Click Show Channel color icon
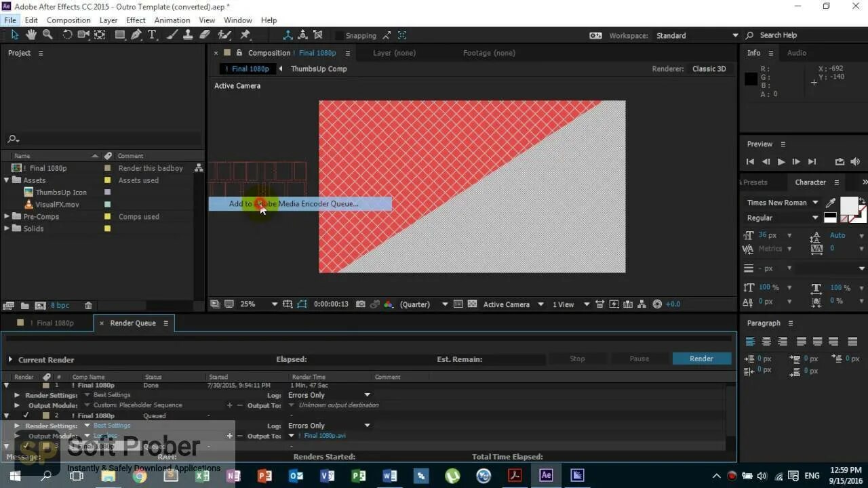Screen dimensions: 868x488 click(389, 304)
